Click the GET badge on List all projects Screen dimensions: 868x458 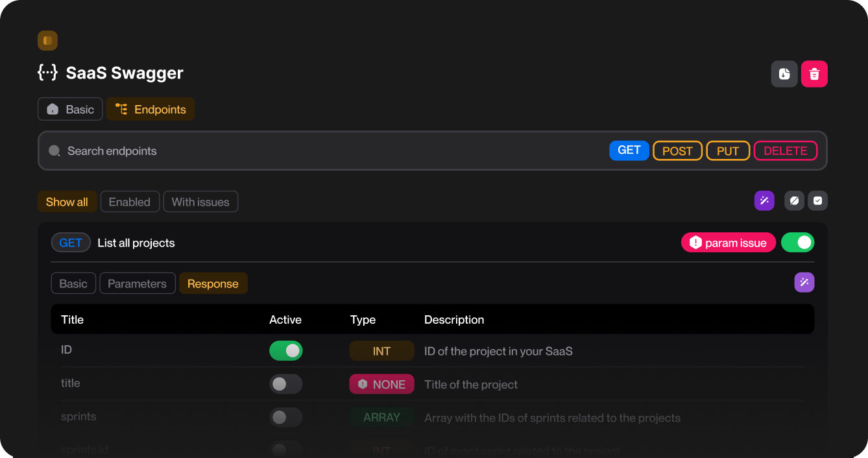(71, 243)
